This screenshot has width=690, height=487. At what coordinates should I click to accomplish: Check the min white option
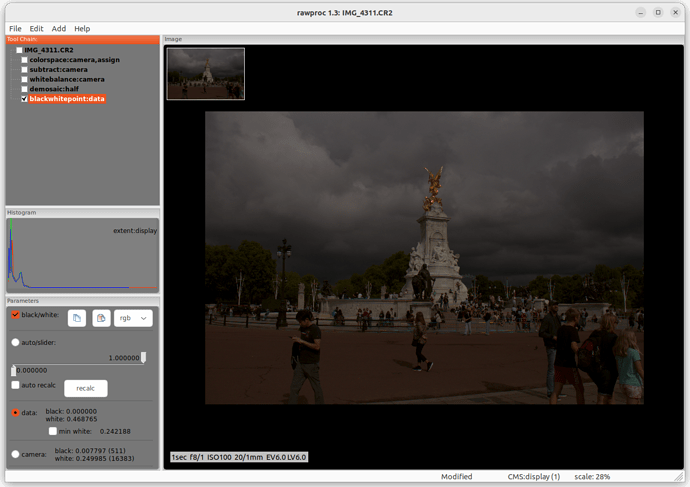click(x=53, y=431)
